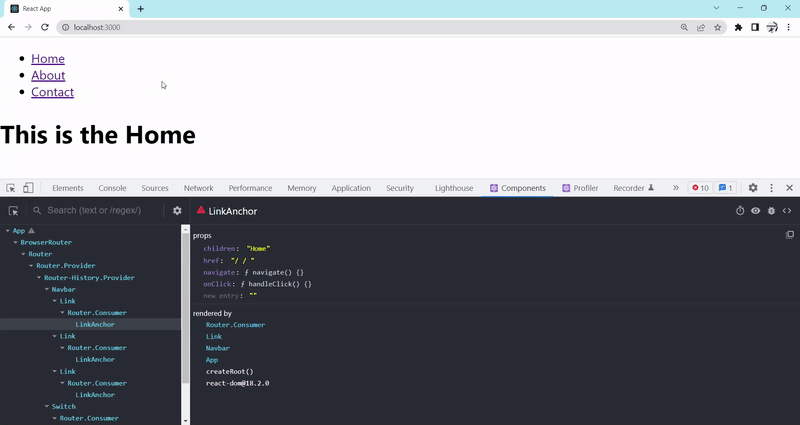Open a new browser tab

[x=140, y=9]
